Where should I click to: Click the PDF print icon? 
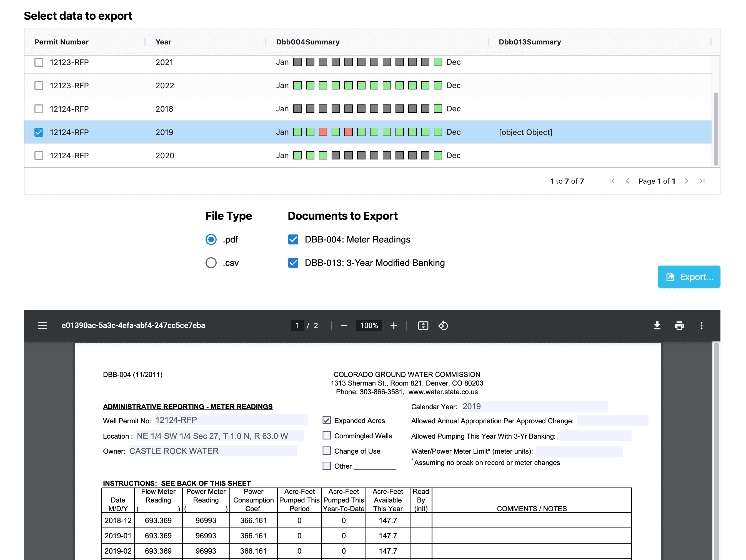tap(679, 326)
